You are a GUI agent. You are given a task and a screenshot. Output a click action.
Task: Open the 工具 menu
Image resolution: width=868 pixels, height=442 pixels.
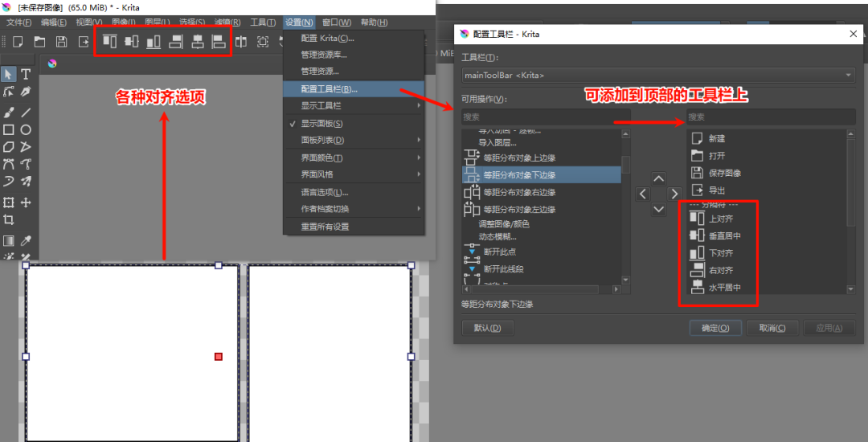tap(263, 23)
